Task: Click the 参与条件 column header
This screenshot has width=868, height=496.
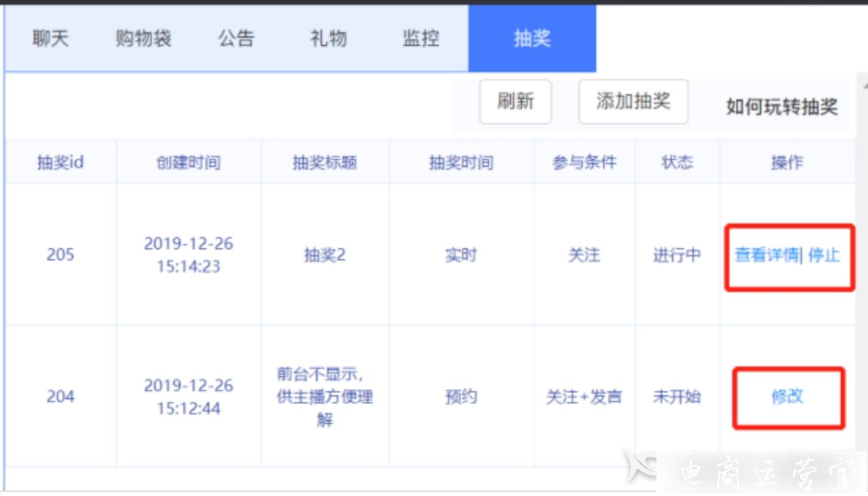Action: (585, 162)
